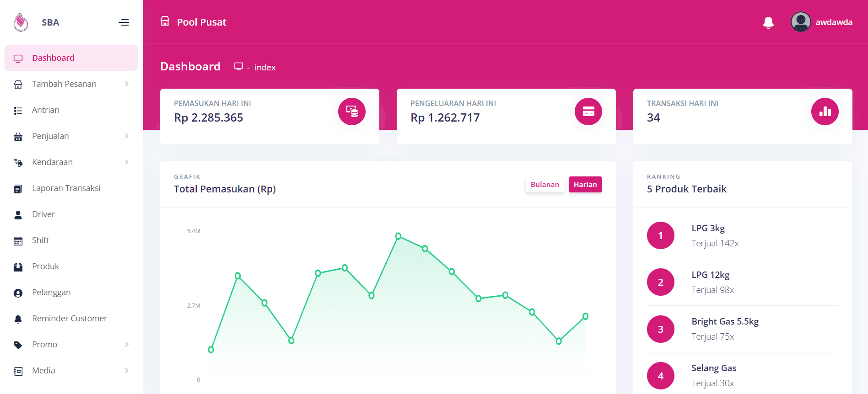The width and height of the screenshot is (868, 394).
Task: Click the index breadcrumb link
Action: coord(265,68)
